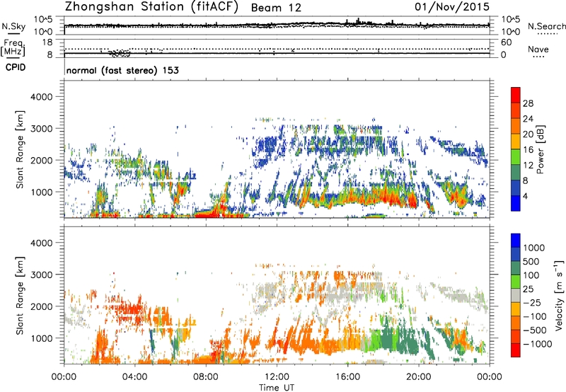566x392 pixels.
Task: Click the frequency axis '18' tick
Action: pos(47,42)
